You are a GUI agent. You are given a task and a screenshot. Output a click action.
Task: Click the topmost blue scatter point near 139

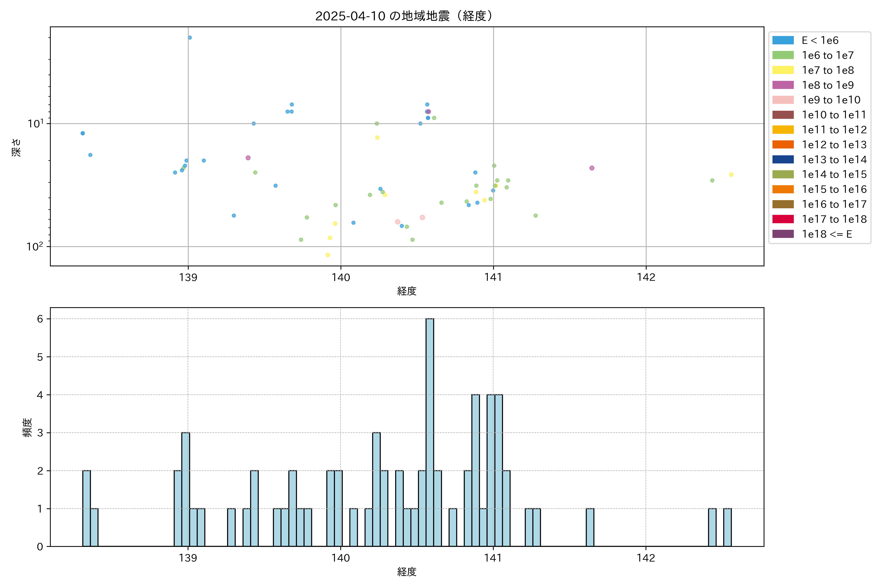click(190, 37)
